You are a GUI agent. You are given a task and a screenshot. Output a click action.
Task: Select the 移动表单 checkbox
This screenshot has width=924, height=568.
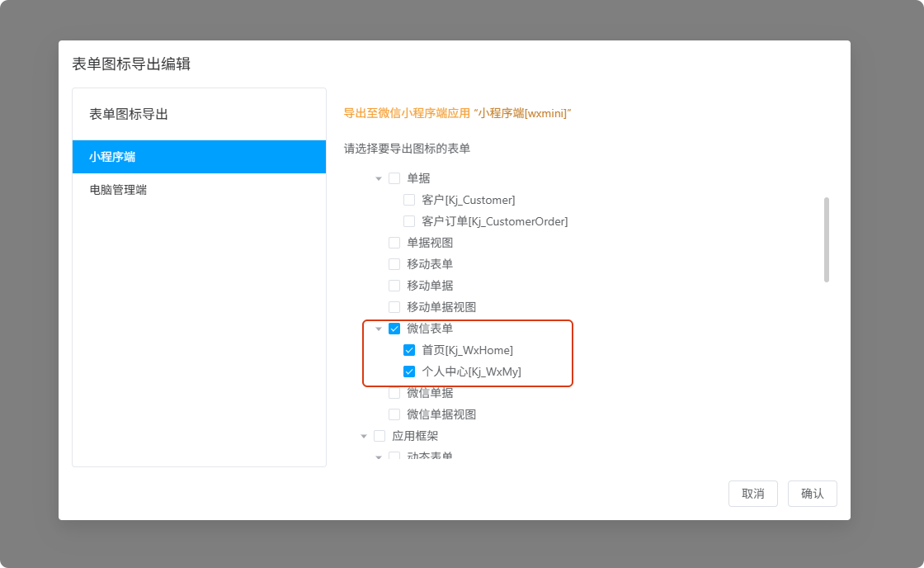click(394, 264)
